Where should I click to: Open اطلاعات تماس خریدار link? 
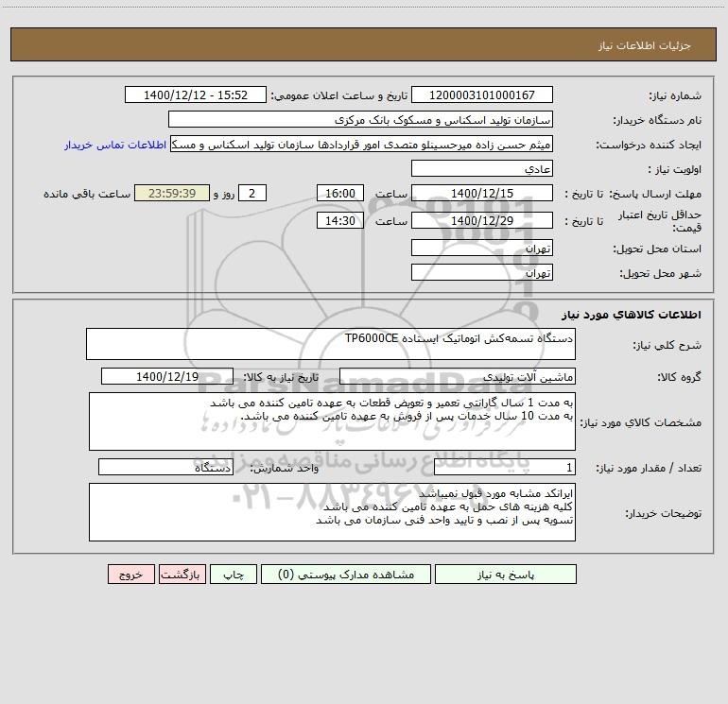(x=115, y=145)
